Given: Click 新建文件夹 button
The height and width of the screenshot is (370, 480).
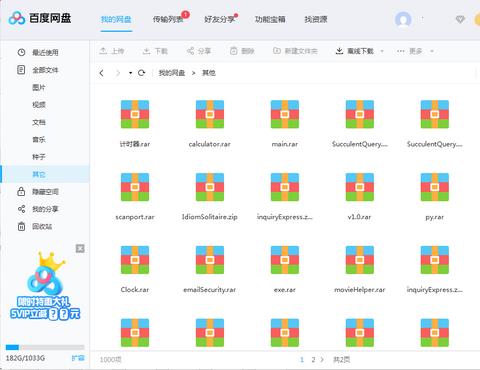Looking at the screenshot, I should tap(295, 51).
